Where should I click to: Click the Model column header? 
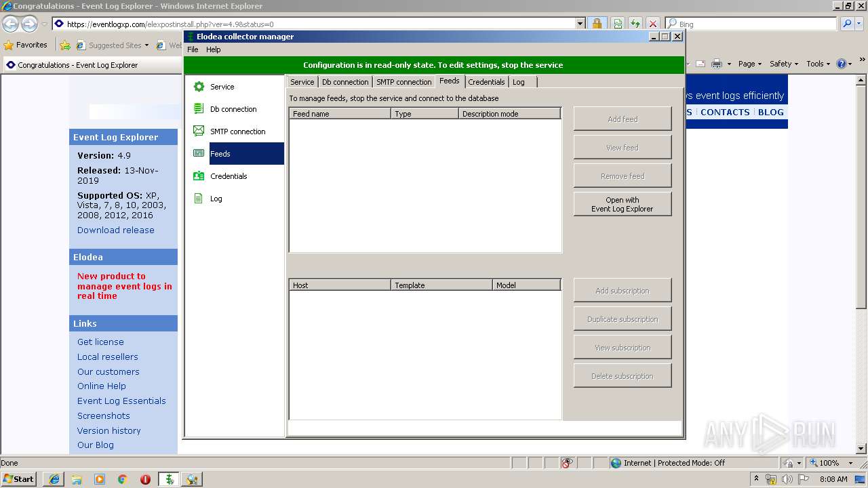(527, 285)
